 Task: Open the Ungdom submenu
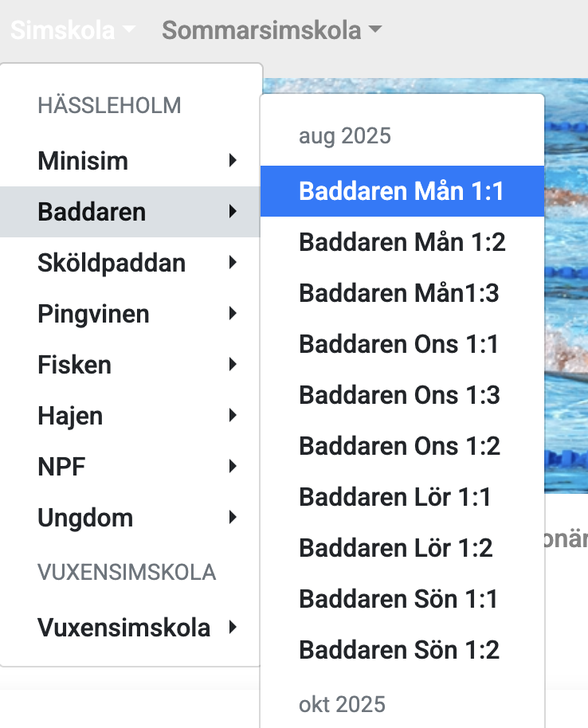[x=131, y=518]
